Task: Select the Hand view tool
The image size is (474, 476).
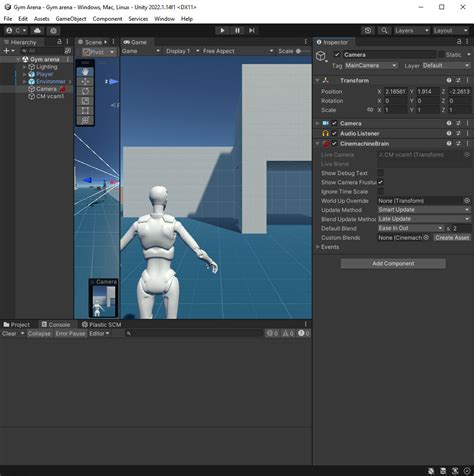Action: [85, 72]
